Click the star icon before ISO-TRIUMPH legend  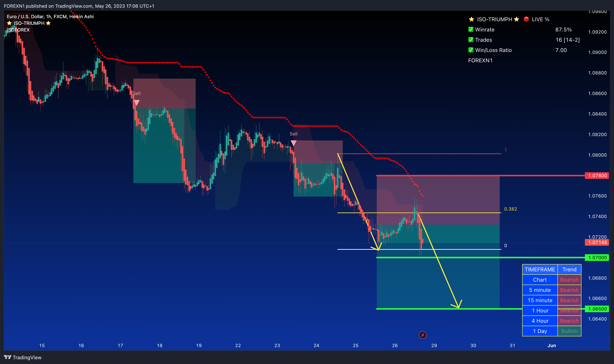[x=9, y=23]
